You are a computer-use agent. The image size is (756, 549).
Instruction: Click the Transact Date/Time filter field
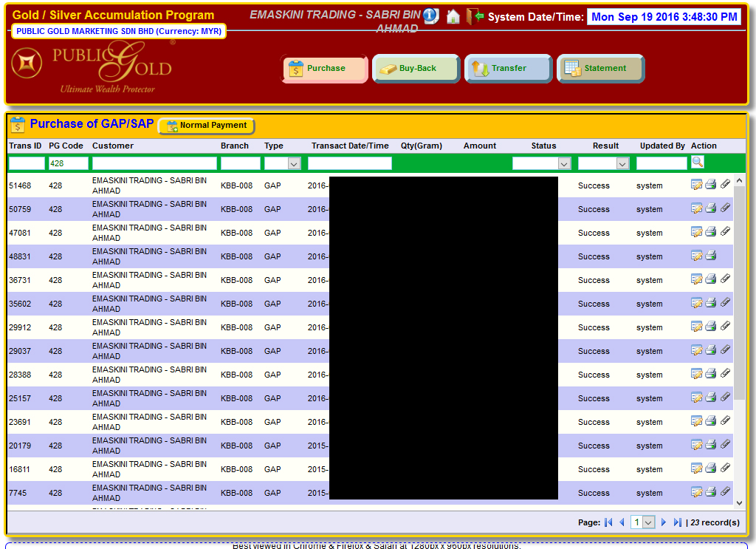pyautogui.click(x=349, y=163)
